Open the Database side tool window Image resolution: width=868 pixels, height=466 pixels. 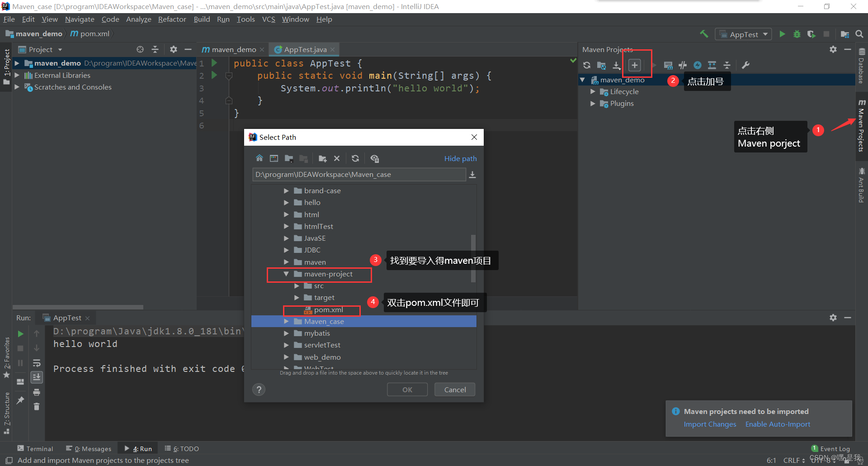coord(862,66)
